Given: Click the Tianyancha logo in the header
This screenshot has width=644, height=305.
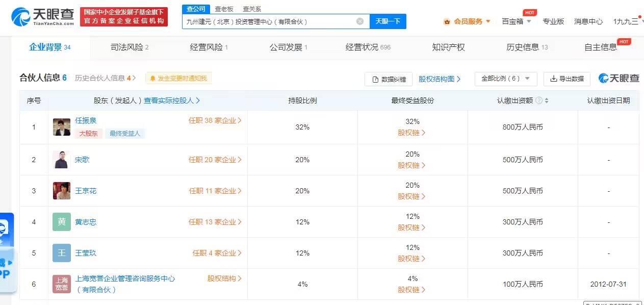Looking at the screenshot, I should pyautogui.click(x=43, y=17).
